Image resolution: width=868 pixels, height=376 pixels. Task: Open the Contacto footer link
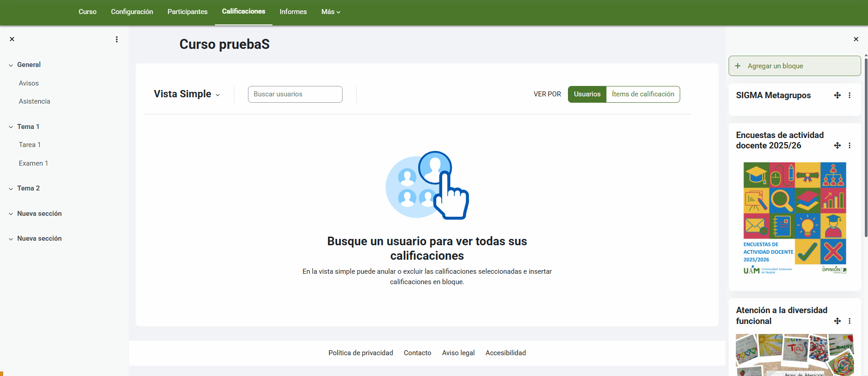(418, 353)
